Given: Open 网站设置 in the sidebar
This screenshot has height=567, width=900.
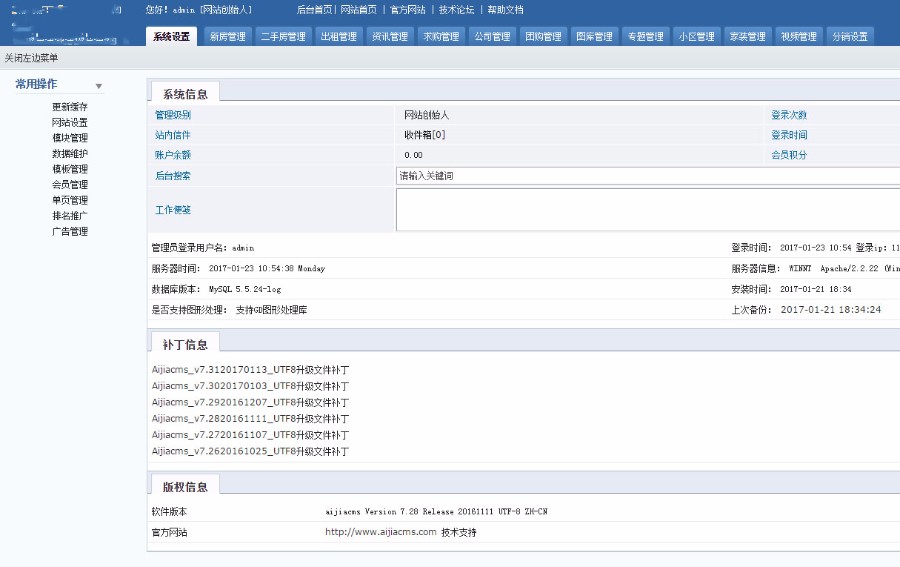Looking at the screenshot, I should 69,122.
